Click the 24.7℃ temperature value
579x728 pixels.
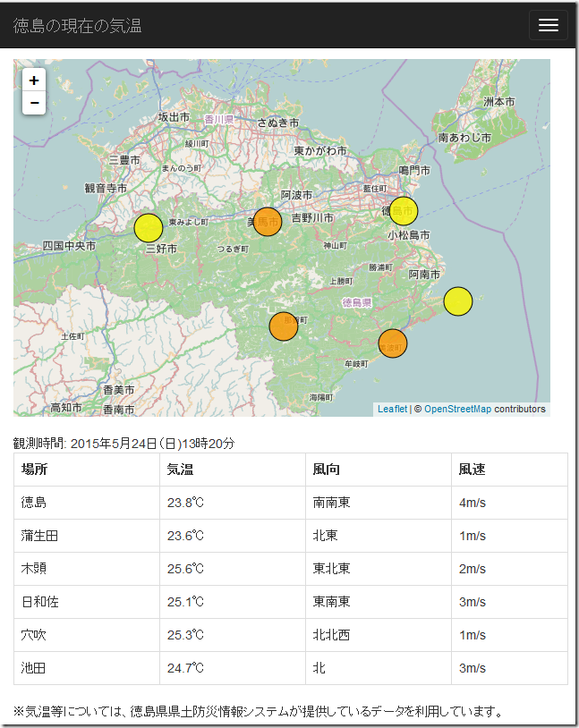[185, 668]
